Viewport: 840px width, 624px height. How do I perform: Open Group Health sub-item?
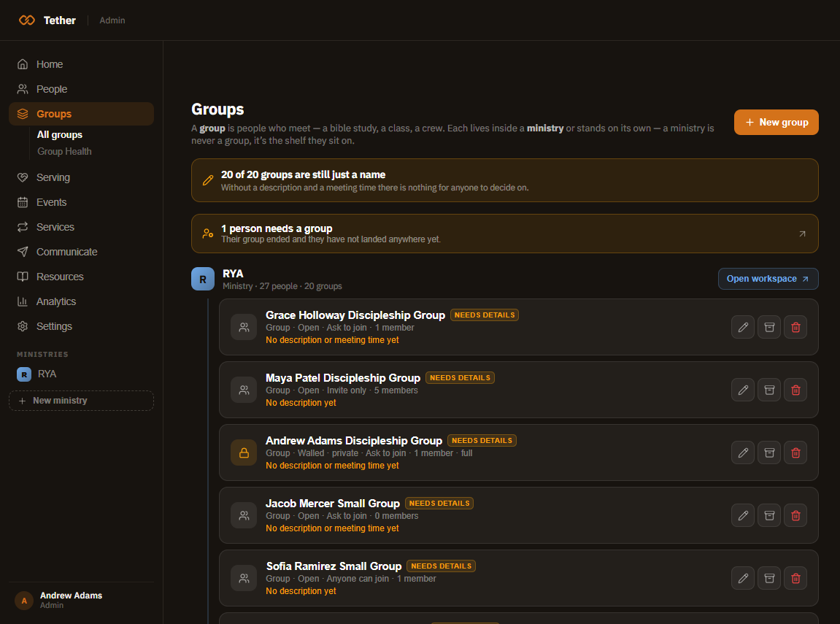(64, 152)
